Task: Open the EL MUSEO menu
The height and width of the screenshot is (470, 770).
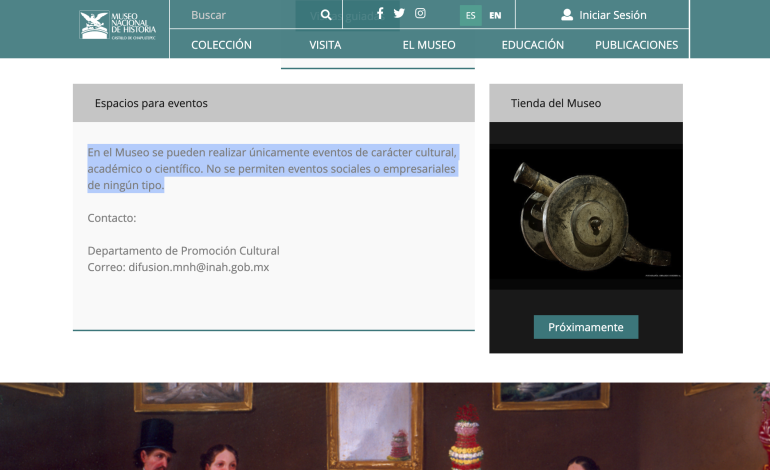Action: pos(429,45)
